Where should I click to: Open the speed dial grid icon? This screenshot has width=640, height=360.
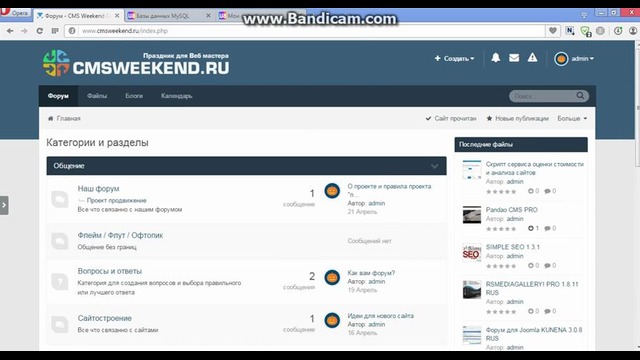pos(55,31)
